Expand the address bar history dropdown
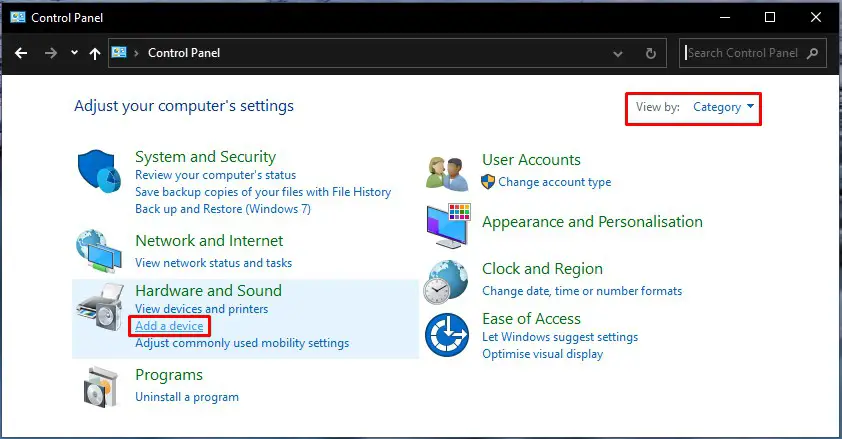842x439 pixels. coord(618,53)
